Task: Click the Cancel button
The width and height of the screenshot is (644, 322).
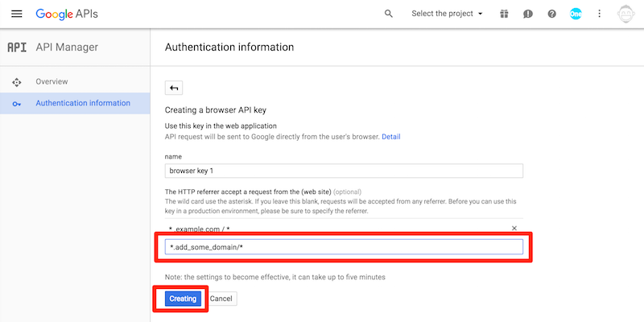Action: (x=221, y=299)
